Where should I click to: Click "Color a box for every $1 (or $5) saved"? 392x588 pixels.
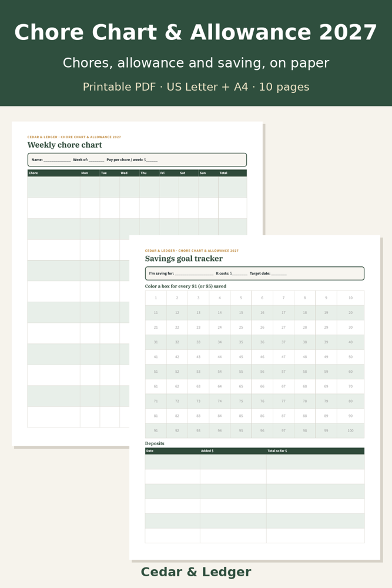point(186,286)
